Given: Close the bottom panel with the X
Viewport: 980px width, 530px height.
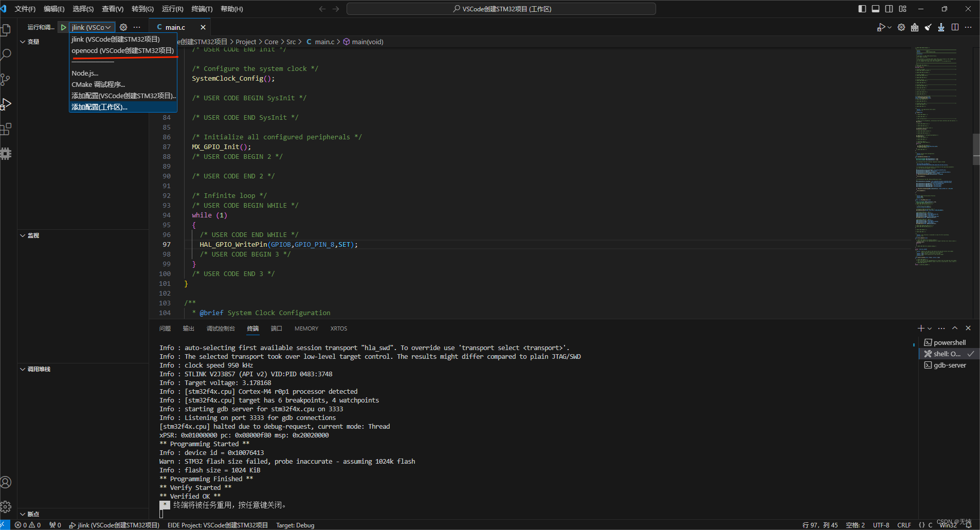Looking at the screenshot, I should (968, 328).
